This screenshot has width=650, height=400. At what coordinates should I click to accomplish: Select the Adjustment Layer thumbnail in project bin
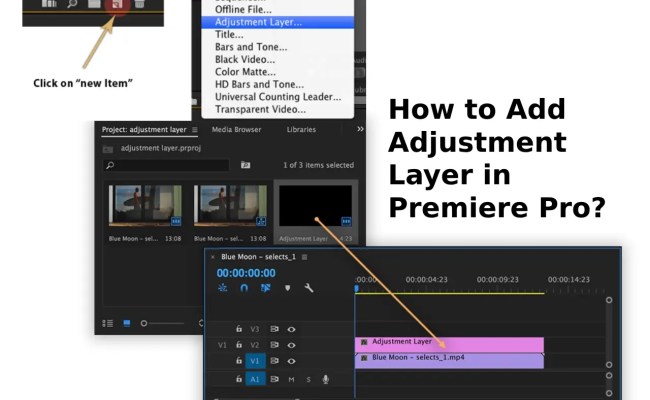point(315,205)
